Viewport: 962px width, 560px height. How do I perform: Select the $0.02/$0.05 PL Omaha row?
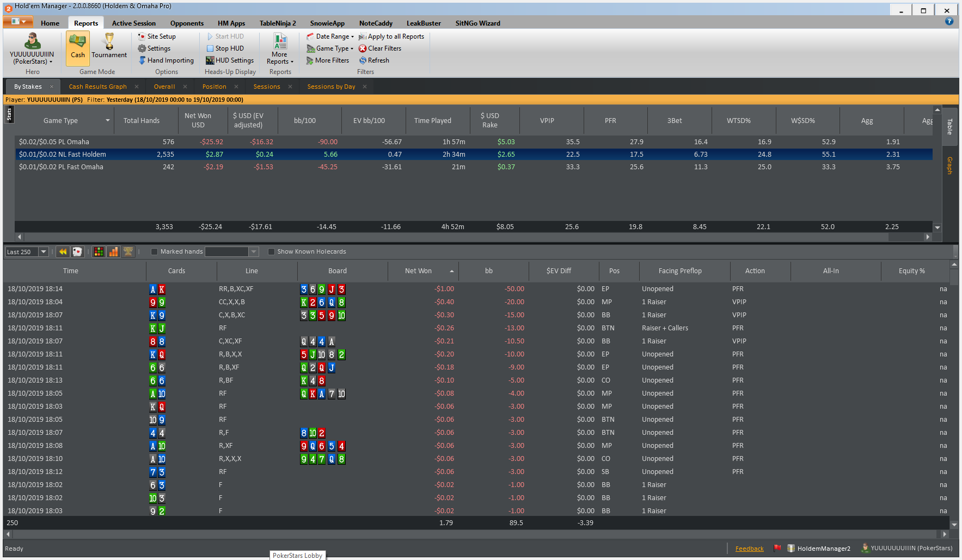click(x=474, y=142)
